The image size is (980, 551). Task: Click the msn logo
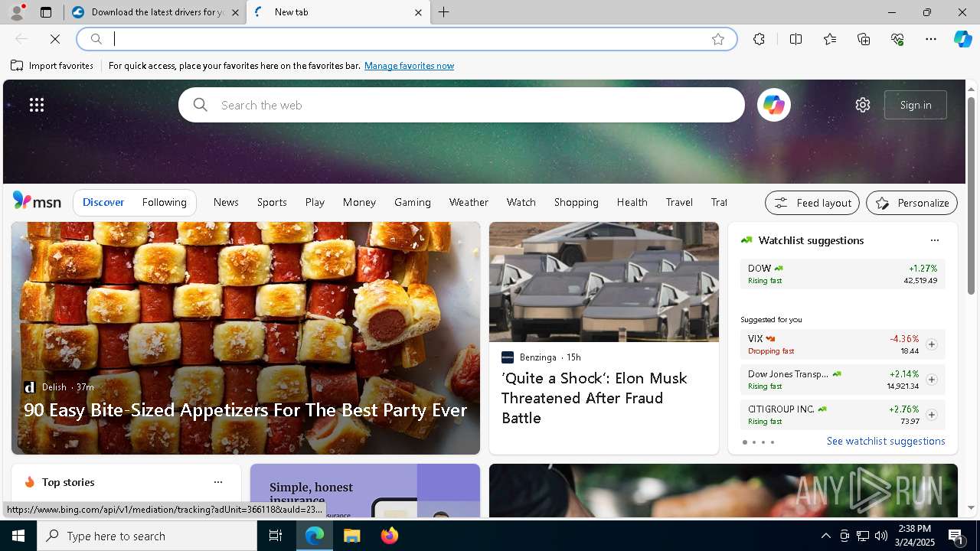[x=37, y=201]
